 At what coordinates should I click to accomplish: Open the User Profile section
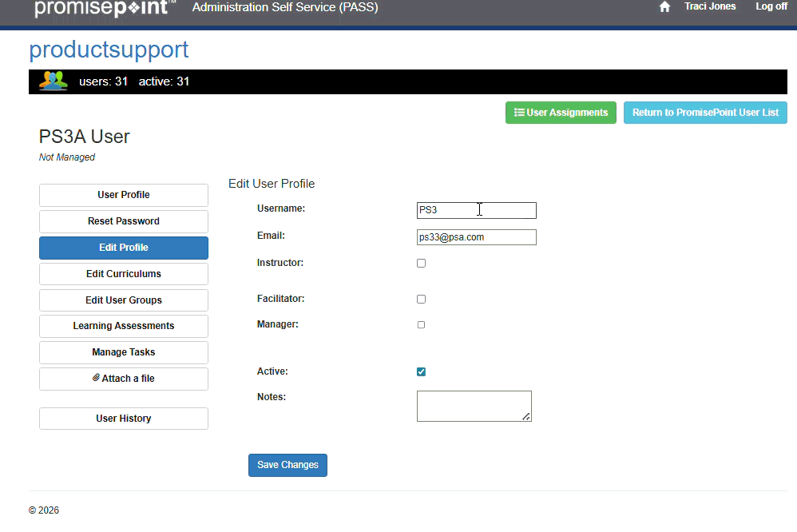pos(124,195)
